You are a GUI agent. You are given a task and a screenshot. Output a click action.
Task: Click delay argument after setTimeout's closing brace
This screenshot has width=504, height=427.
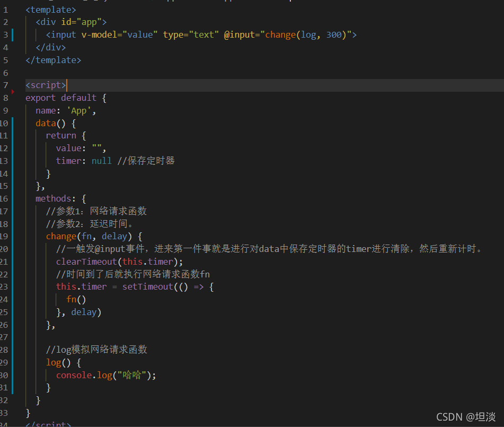pyautogui.click(x=84, y=312)
